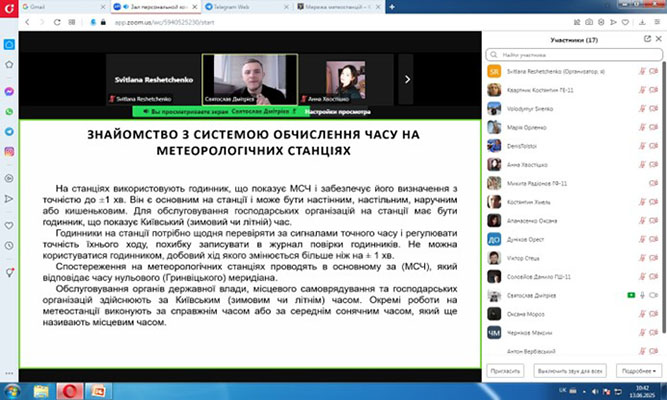Open Messenger in the Opera sidebar
Image resolution: width=667 pixels, height=400 pixels.
pos(9,91)
